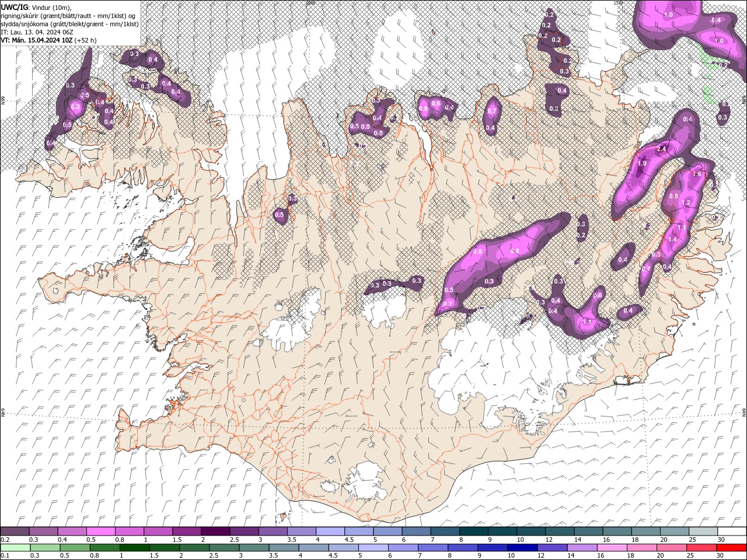Click the crimson 25 swatch in bottom legend row
This screenshot has height=560, width=747.
click(x=701, y=548)
